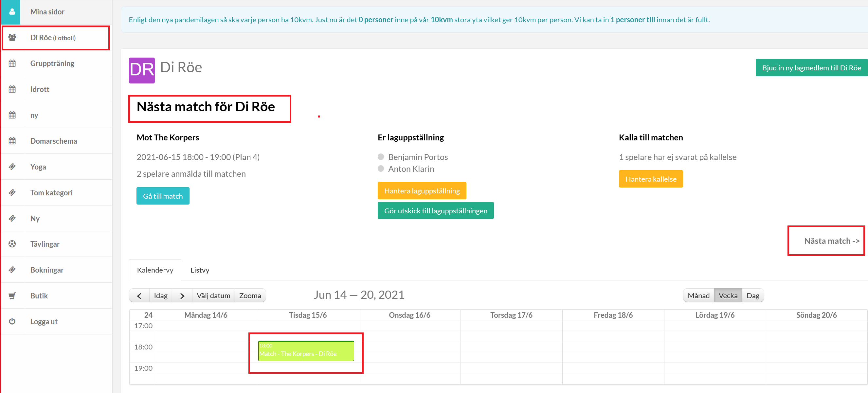Click the Yoga ticket icon
868x393 pixels.
pyautogui.click(x=12, y=167)
